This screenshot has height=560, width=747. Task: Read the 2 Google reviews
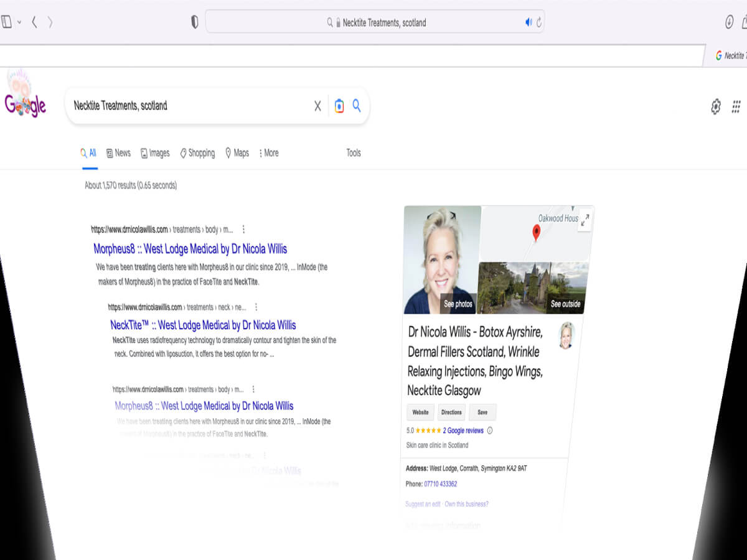[x=463, y=431]
